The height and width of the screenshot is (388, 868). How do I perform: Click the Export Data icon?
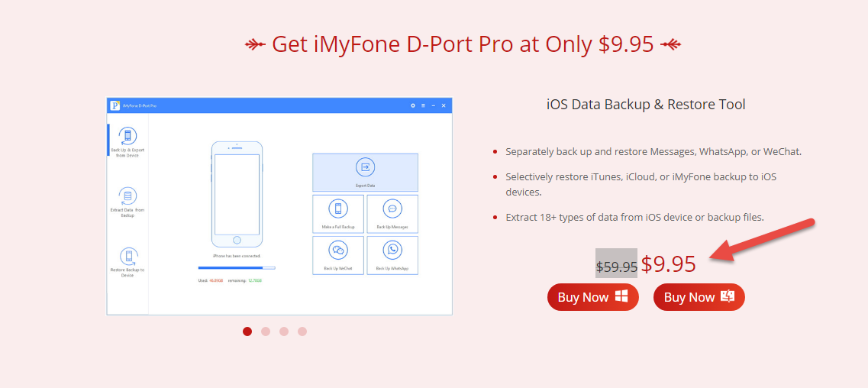click(365, 167)
